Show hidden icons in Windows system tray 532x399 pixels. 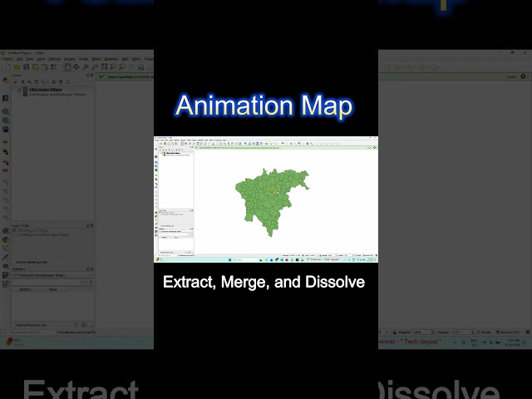coord(455,342)
